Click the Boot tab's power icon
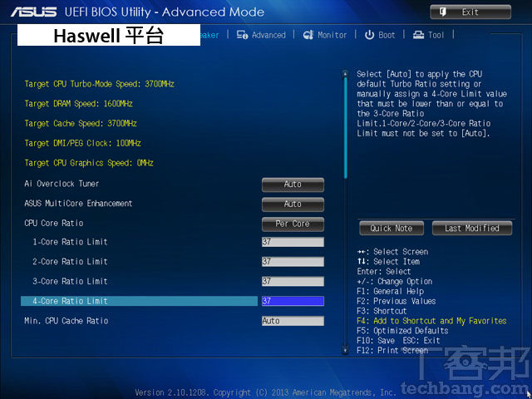This screenshot has height=399, width=532. [369, 35]
